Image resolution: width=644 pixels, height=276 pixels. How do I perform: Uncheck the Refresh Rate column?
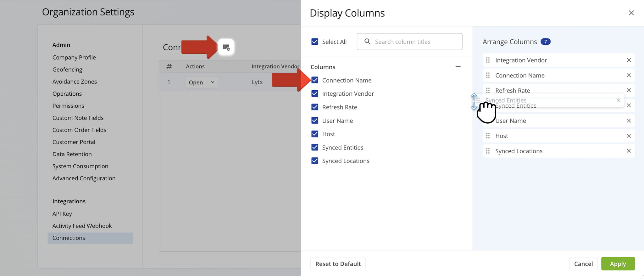(314, 107)
